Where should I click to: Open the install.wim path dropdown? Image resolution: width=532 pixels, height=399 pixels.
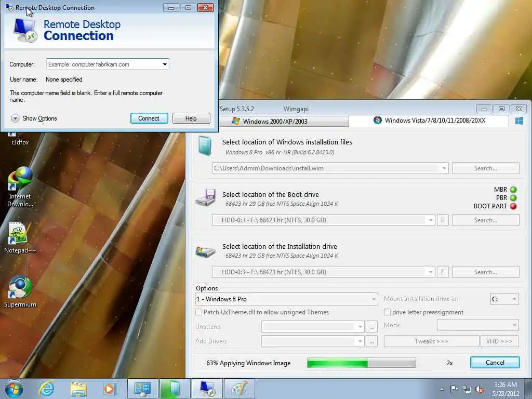tap(444, 168)
